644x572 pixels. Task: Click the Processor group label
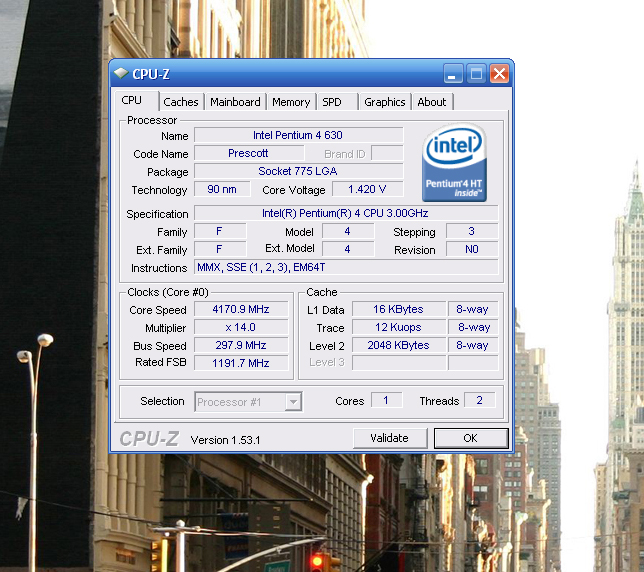tap(152, 120)
